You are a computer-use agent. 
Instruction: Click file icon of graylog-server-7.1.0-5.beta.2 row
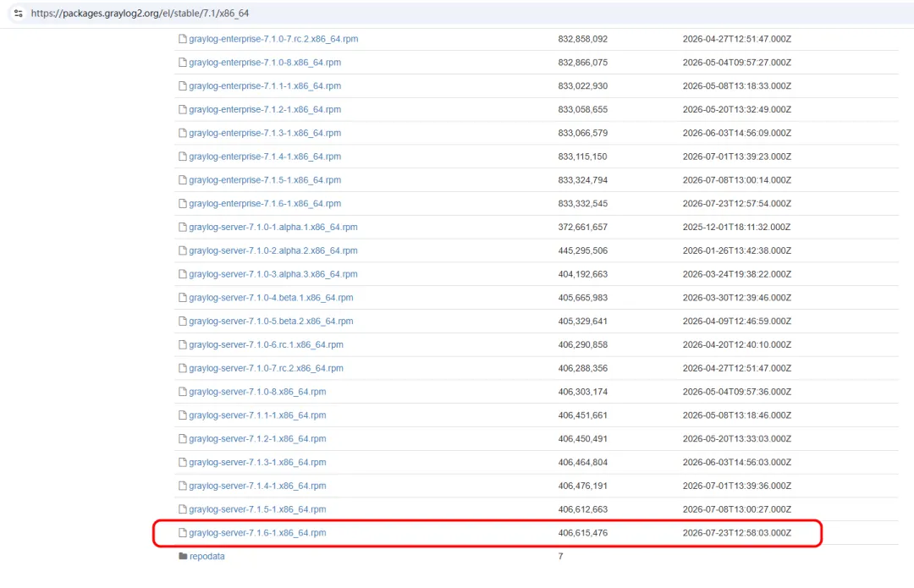pos(183,321)
